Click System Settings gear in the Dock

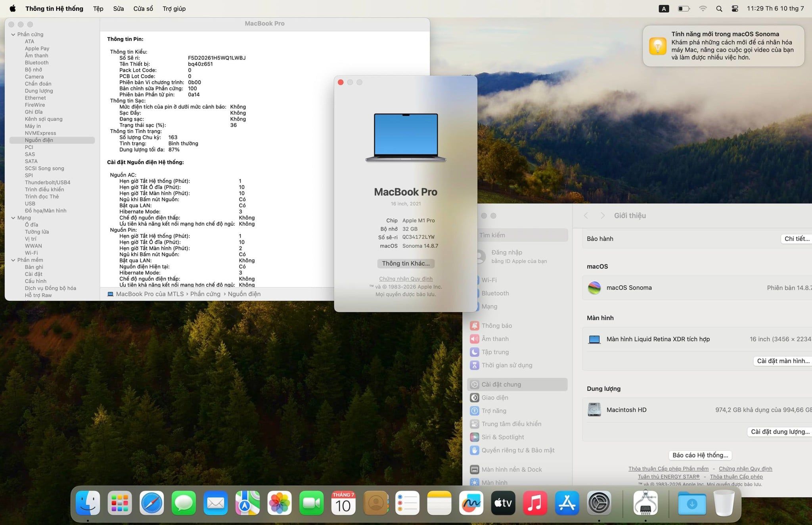pos(599,503)
